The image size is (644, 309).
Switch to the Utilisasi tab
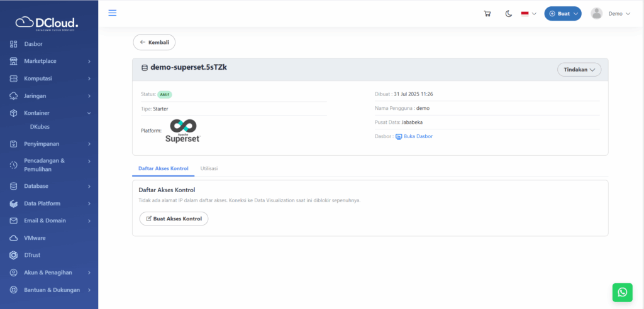[x=209, y=169]
